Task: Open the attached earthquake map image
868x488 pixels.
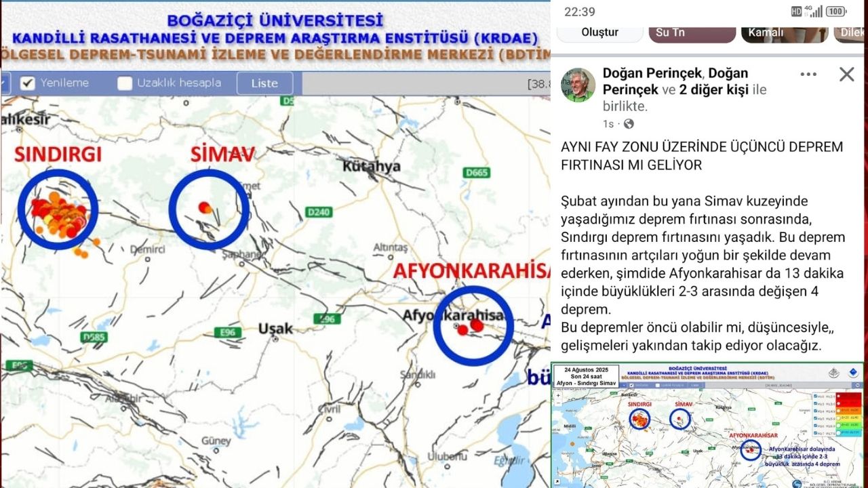Action: tap(707, 425)
